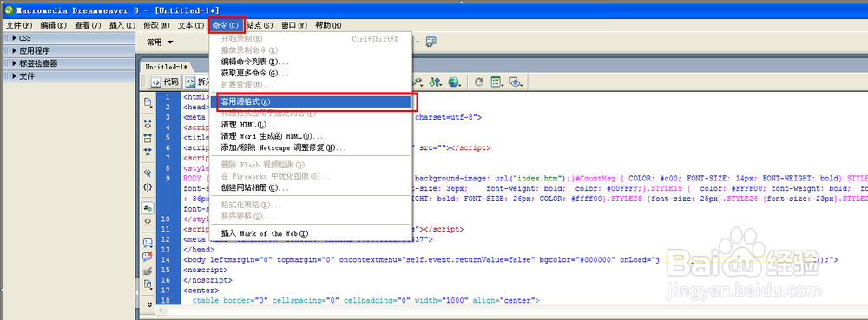
Task: Open the dropdown arrow beside the insert bar icon
Action: pos(418,42)
